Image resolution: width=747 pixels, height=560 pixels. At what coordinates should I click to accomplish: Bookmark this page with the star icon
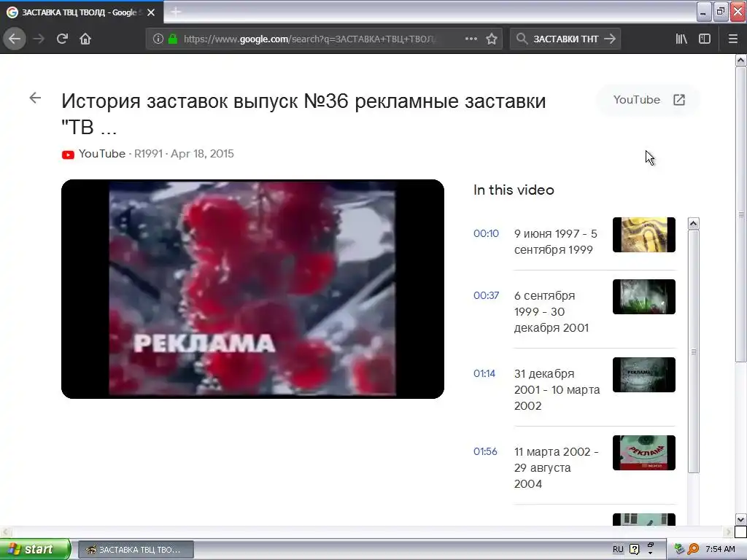coord(492,39)
